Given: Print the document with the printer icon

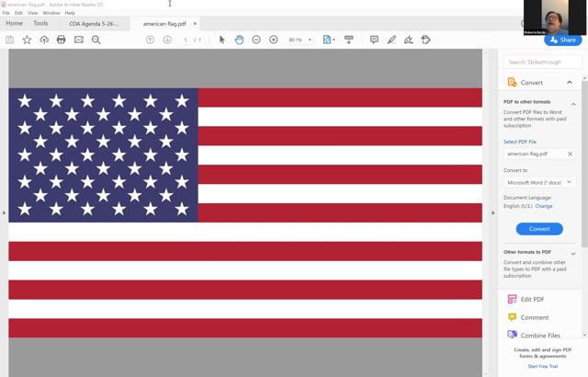Looking at the screenshot, I should 62,40.
